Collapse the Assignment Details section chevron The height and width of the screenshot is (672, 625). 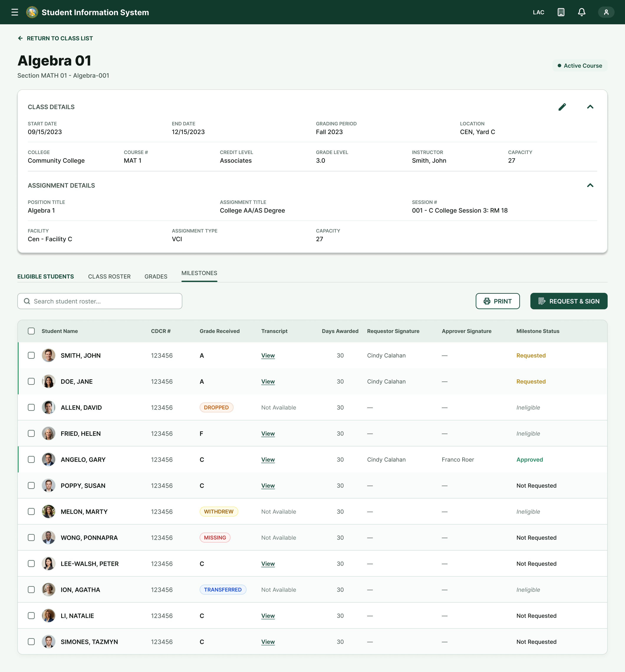point(590,185)
